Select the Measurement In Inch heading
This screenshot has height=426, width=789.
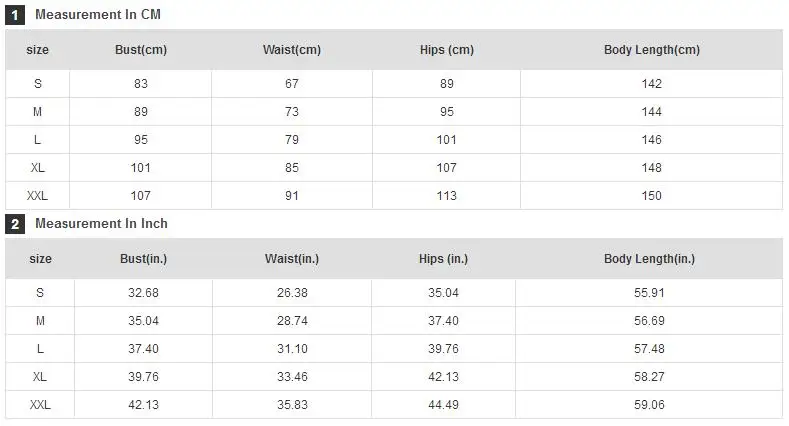(101, 223)
